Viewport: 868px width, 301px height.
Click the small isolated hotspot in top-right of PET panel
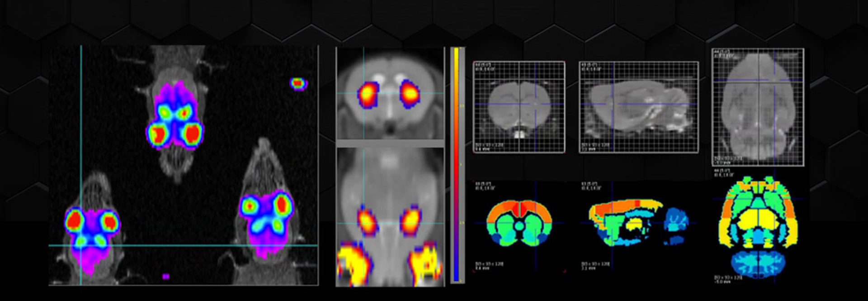[x=298, y=83]
